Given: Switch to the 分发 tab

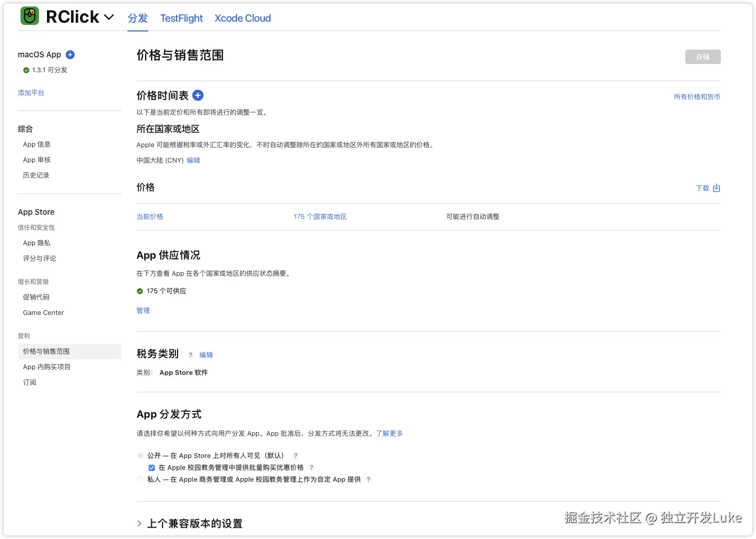Looking at the screenshot, I should [138, 18].
